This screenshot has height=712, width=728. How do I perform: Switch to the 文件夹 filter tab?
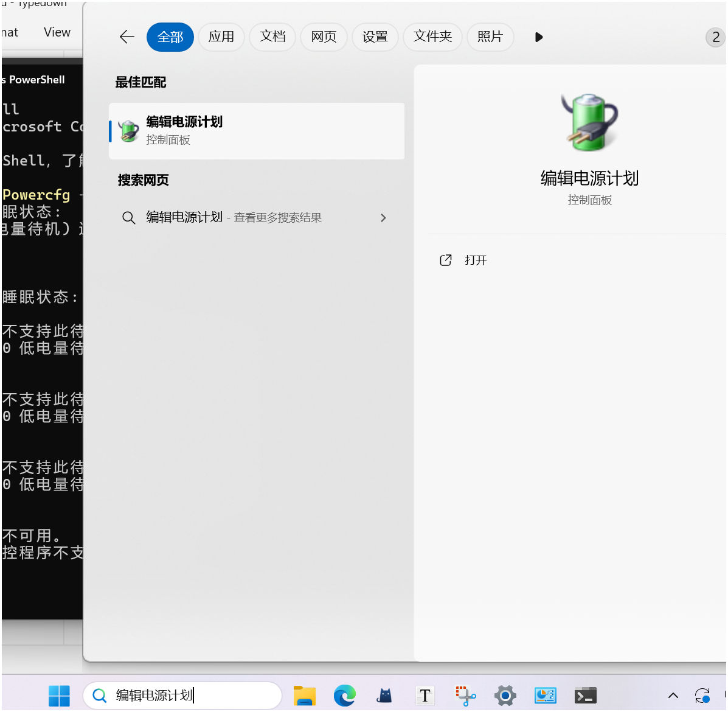pos(432,37)
